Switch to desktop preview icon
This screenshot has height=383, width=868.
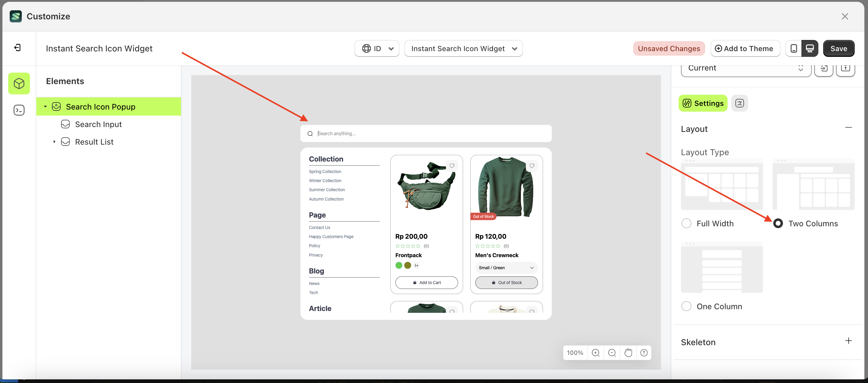[810, 48]
